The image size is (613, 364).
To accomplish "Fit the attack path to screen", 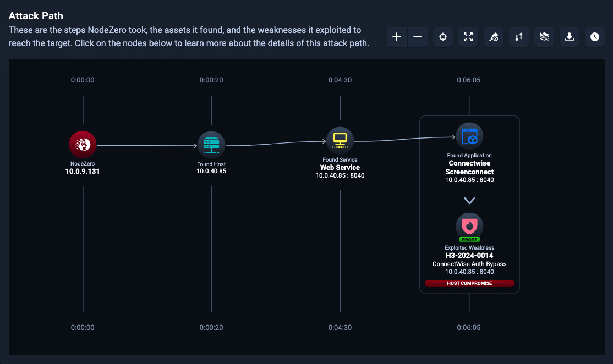I will click(x=468, y=37).
